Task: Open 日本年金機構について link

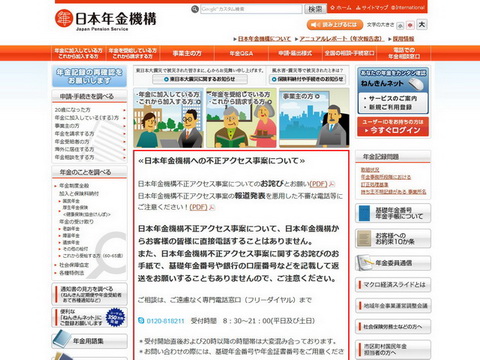Action: tap(264, 39)
